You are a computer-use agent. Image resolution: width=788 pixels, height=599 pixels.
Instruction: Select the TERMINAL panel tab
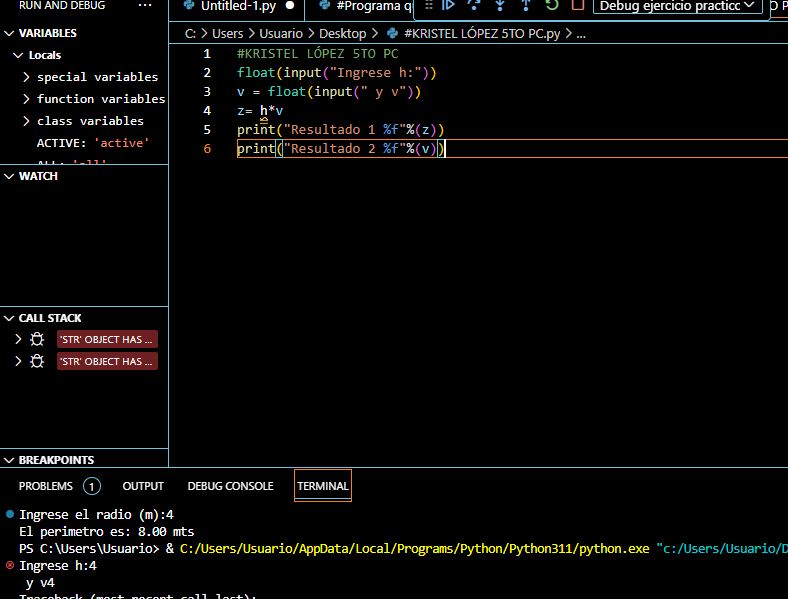[x=323, y=486]
